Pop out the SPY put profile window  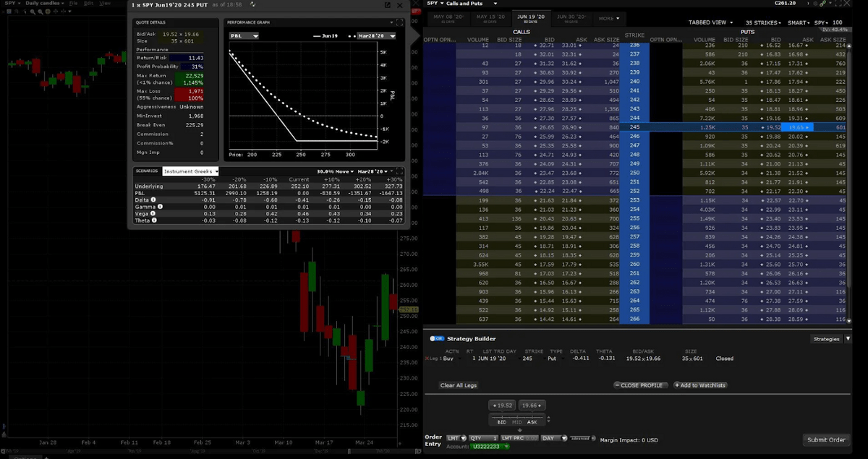(x=388, y=5)
